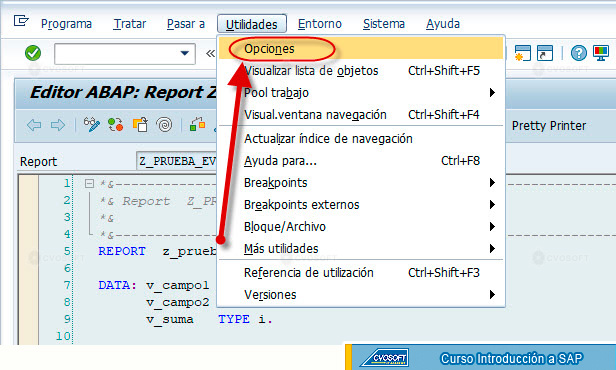Collapse the comment block at line 1
Image resolution: width=616 pixels, height=370 pixels.
[90, 183]
